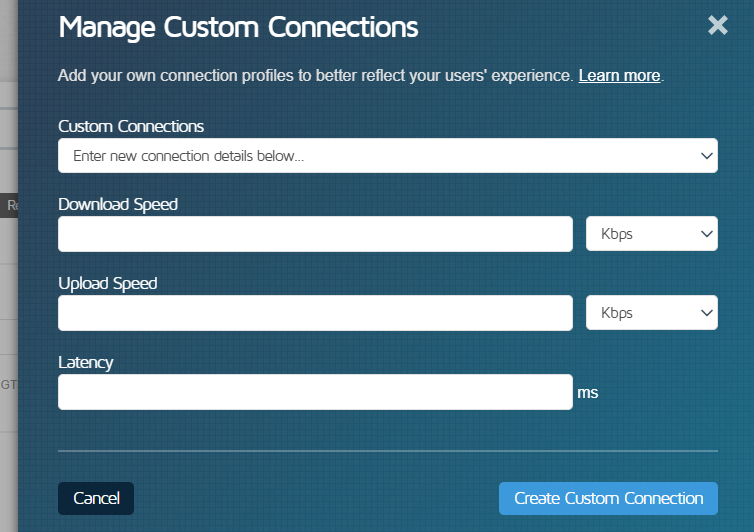Click the Download Speed label text

pos(118,204)
